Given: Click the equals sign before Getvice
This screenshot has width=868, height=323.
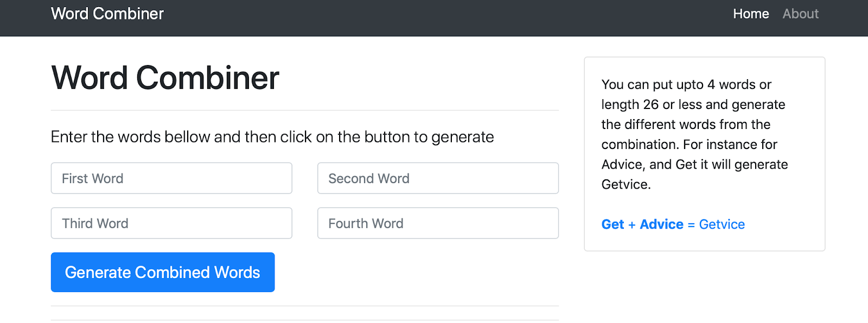Looking at the screenshot, I should (691, 225).
